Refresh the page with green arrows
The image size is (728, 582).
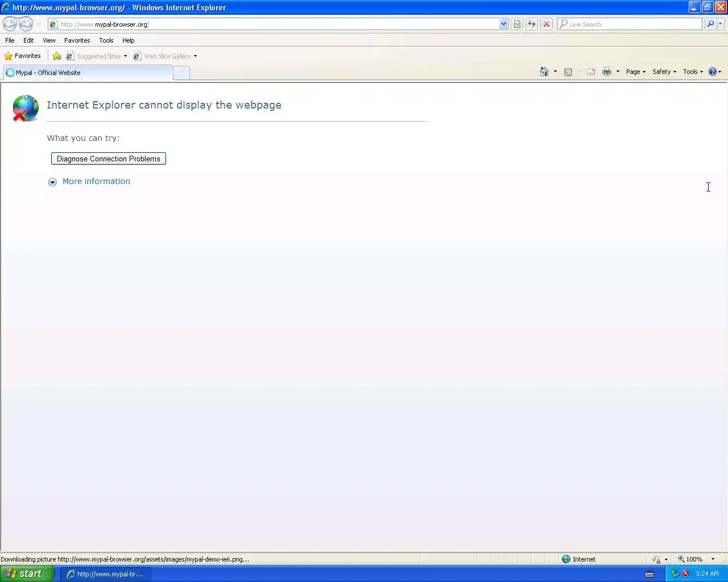(532, 24)
